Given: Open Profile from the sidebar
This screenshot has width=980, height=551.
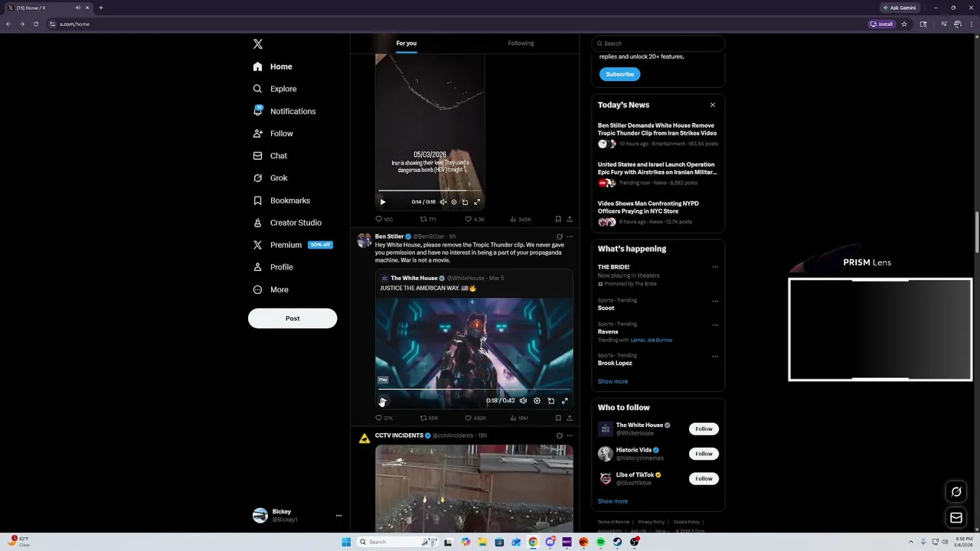Looking at the screenshot, I should point(273,267).
